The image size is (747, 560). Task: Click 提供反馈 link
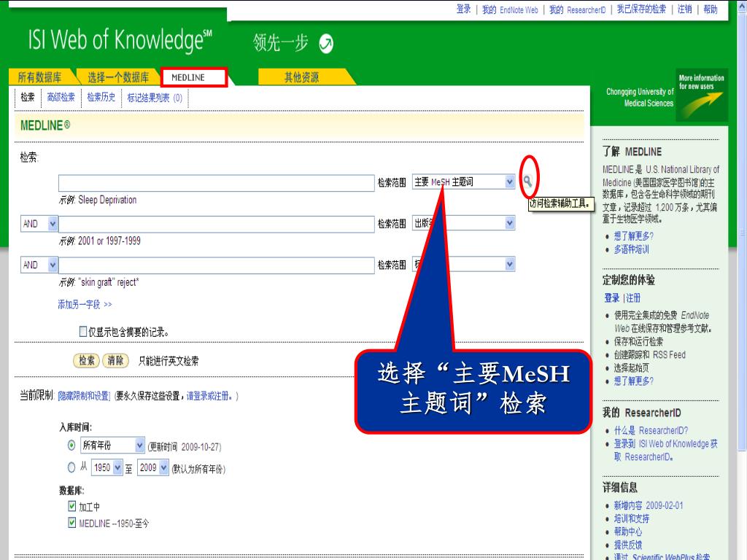pyautogui.click(x=628, y=545)
